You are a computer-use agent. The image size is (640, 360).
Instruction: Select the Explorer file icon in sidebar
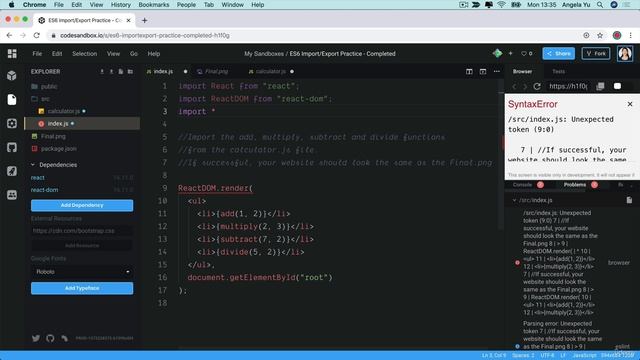(x=12, y=99)
